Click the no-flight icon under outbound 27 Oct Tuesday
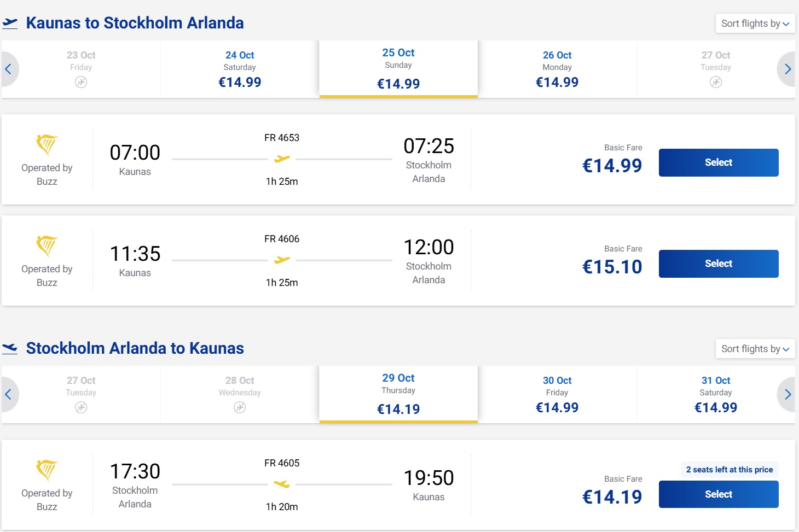Screen dimensions: 799x532 pyautogui.click(x=716, y=82)
